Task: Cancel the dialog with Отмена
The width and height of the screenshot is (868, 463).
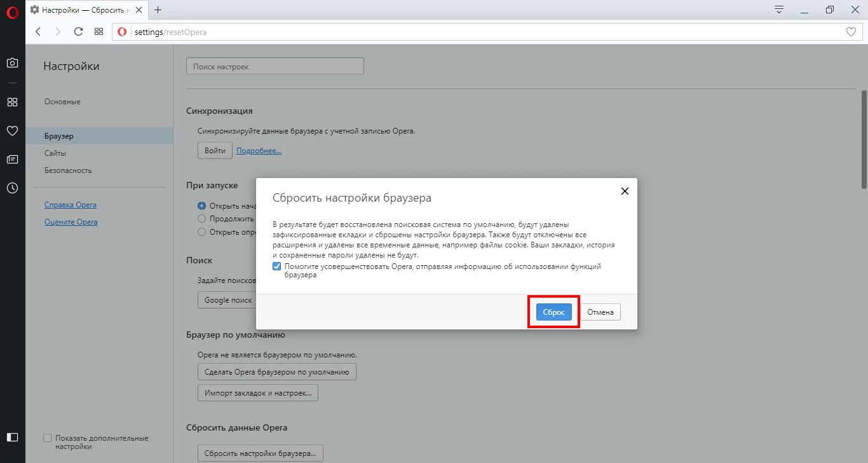Action: (x=600, y=312)
